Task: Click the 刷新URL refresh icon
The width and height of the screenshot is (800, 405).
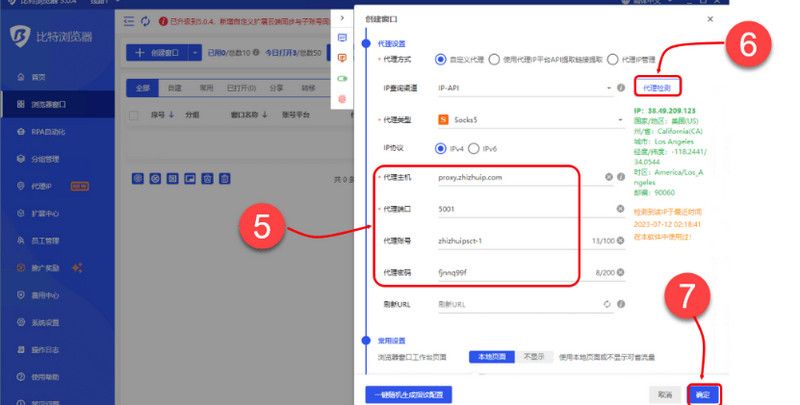Action: pyautogui.click(x=606, y=303)
